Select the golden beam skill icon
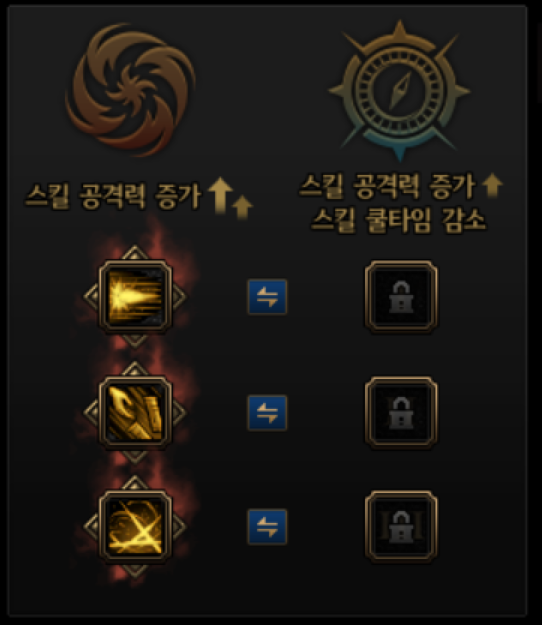This screenshot has width=542, height=625. pyautogui.click(x=135, y=296)
